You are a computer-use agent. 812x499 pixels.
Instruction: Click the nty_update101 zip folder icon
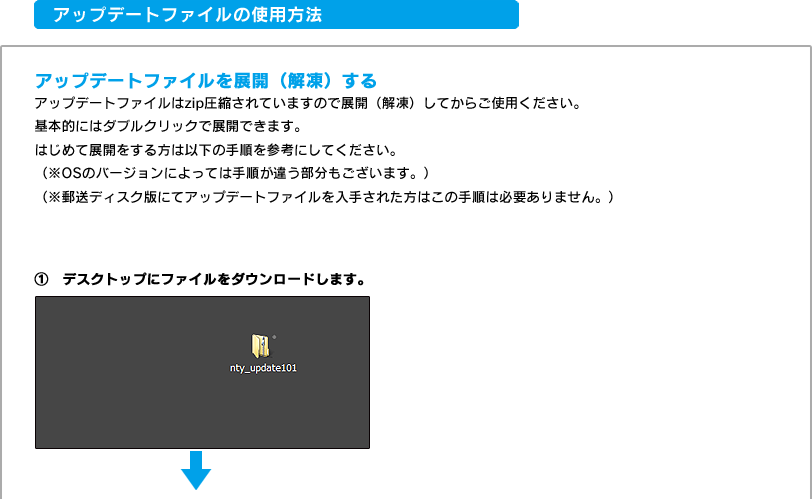pyautogui.click(x=260, y=346)
